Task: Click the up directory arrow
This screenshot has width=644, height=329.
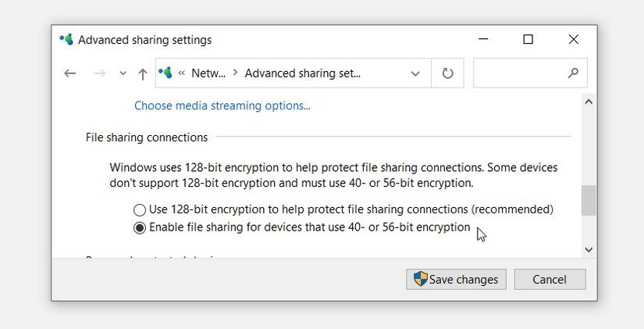Action: (142, 73)
